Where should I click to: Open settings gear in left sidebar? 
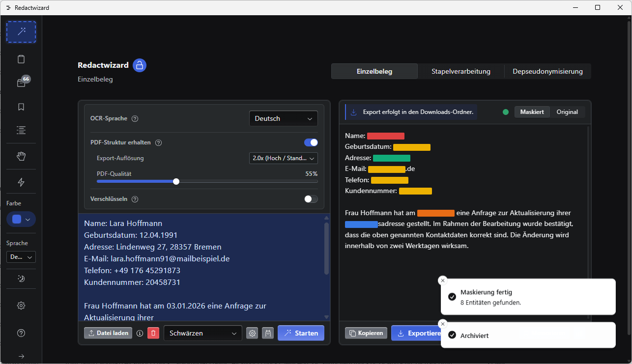21,306
